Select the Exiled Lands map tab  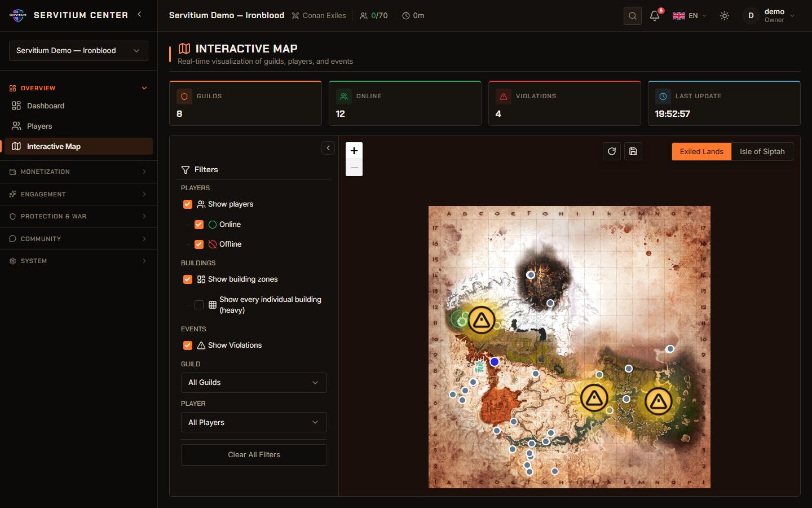(x=701, y=151)
